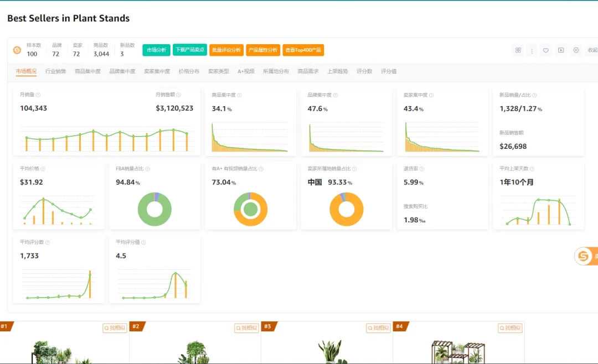598x364 pixels.
Task: Click the 4.5 average rating chart
Action: [x=154, y=284]
